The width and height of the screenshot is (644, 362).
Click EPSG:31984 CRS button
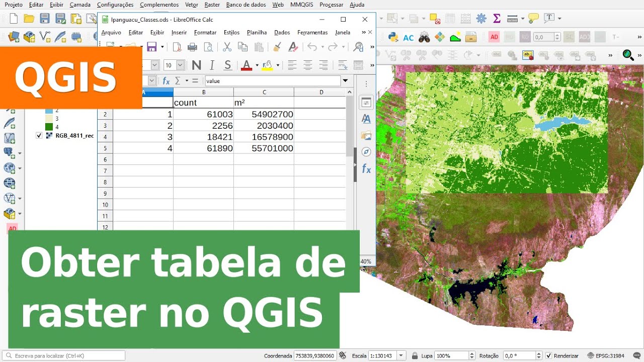point(606,355)
